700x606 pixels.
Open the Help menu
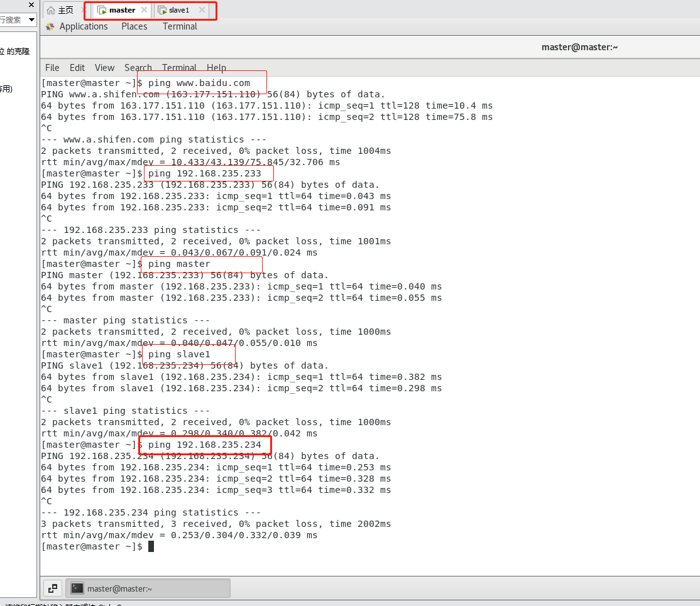click(x=216, y=68)
